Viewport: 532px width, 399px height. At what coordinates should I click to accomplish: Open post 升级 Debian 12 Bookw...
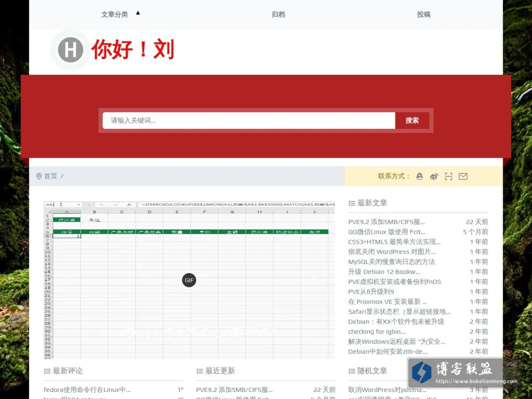coord(384,272)
